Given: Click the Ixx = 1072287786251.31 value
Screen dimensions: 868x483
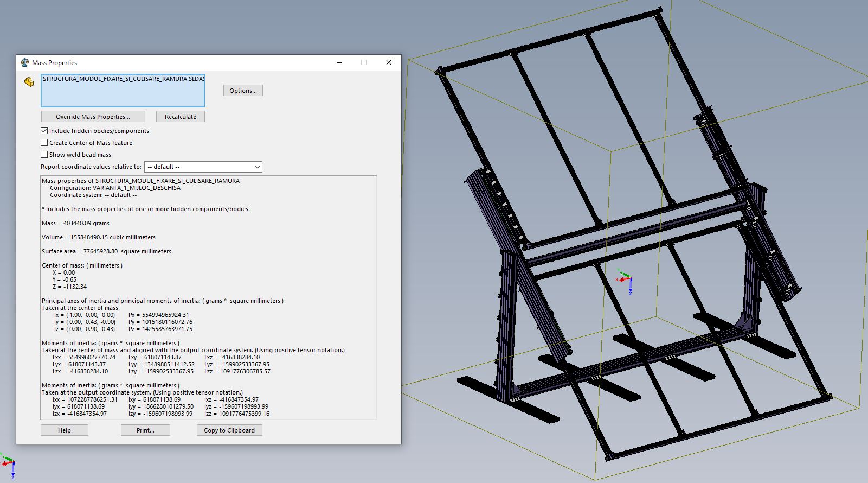Looking at the screenshot, I should [x=85, y=399].
